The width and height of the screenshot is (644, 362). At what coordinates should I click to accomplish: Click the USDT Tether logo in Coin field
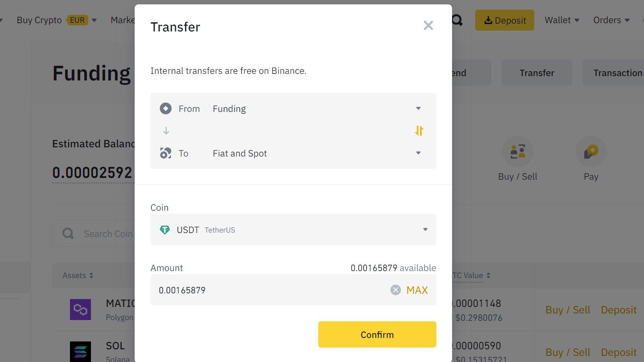165,230
